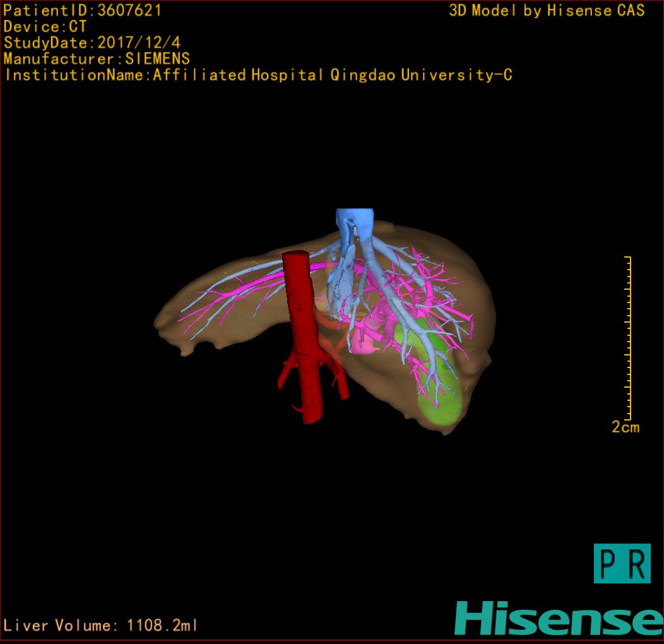This screenshot has width=664, height=644.
Task: Click the InstitutionName label text
Action: click(x=258, y=75)
